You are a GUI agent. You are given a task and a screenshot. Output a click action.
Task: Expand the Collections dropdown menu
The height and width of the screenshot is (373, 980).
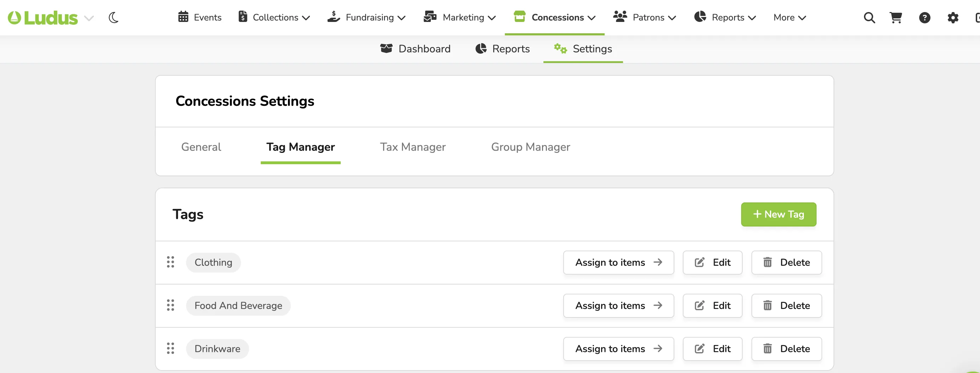[x=274, y=17]
